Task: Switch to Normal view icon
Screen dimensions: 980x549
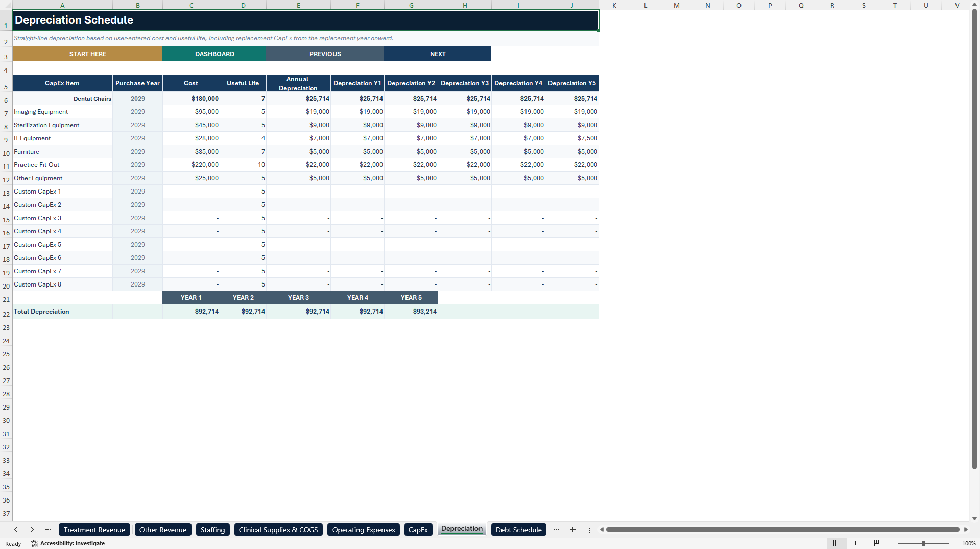Action: tap(836, 543)
